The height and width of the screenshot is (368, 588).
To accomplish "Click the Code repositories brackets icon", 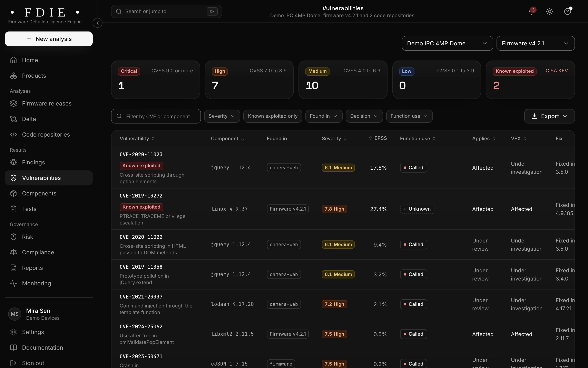I will [14, 135].
